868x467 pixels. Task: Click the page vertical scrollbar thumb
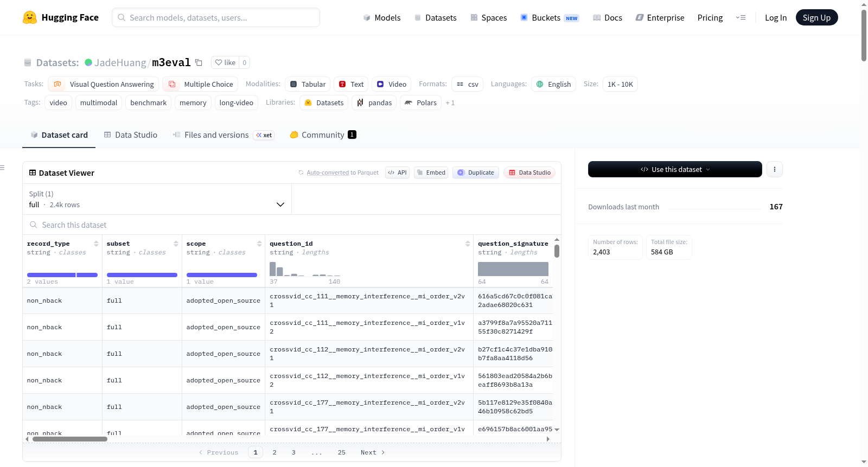click(864, 35)
